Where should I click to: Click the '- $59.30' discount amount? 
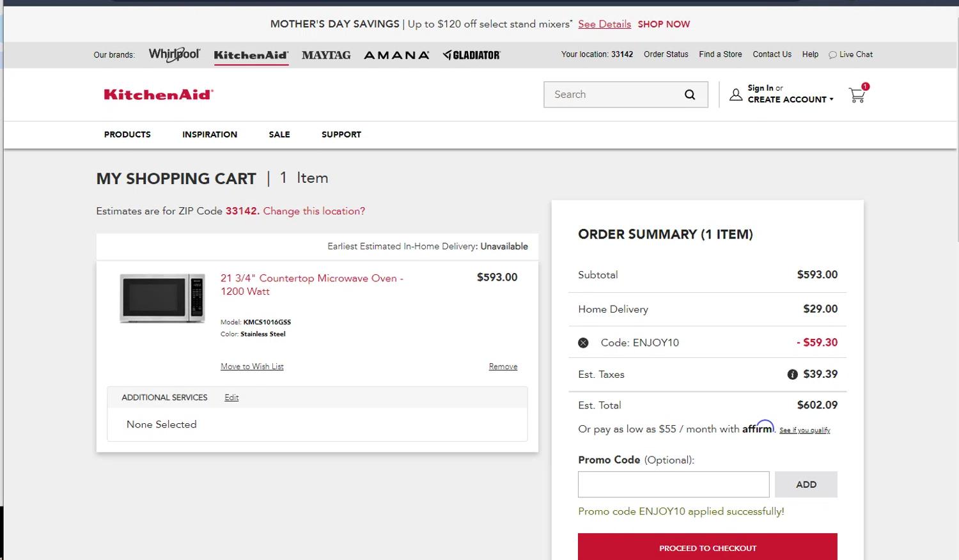click(817, 343)
